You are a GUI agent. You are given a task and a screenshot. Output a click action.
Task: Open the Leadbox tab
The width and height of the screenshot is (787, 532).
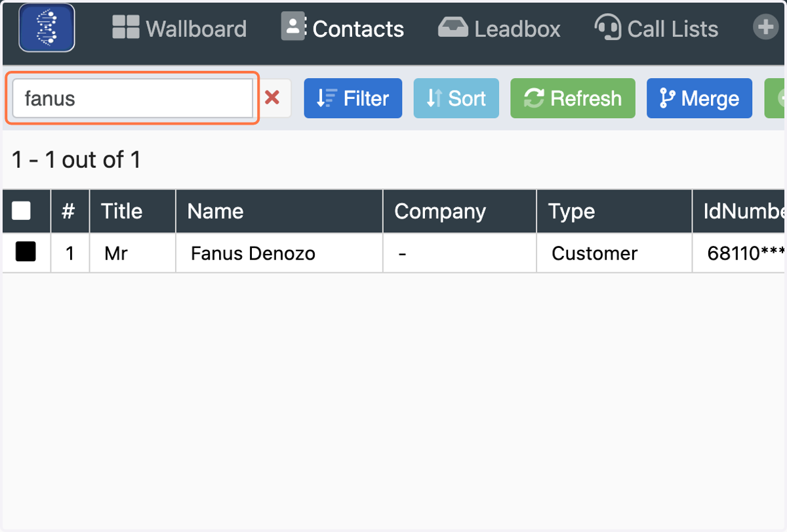click(499, 28)
